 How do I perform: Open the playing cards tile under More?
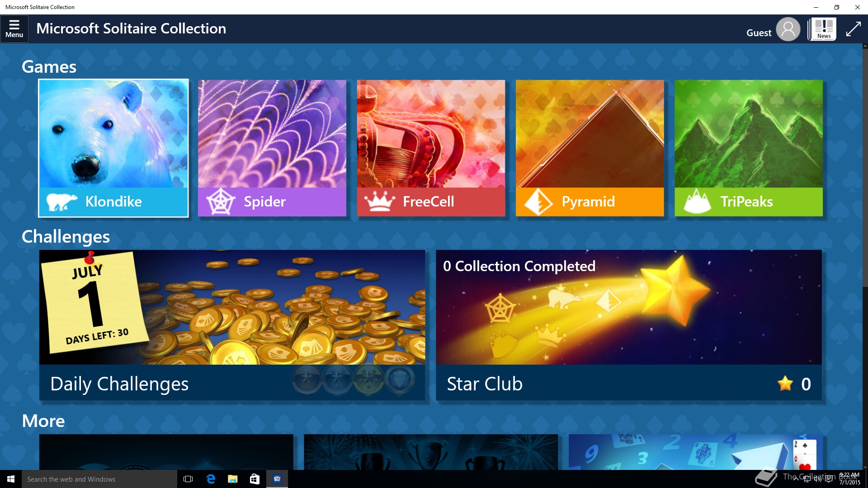[x=695, y=452]
